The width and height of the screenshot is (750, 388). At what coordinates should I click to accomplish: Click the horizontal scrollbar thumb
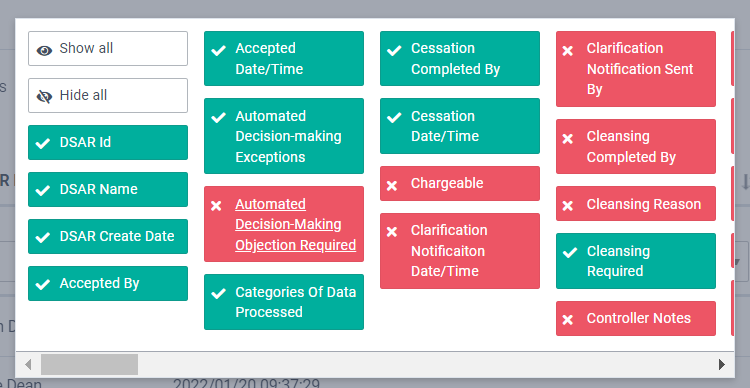click(89, 365)
